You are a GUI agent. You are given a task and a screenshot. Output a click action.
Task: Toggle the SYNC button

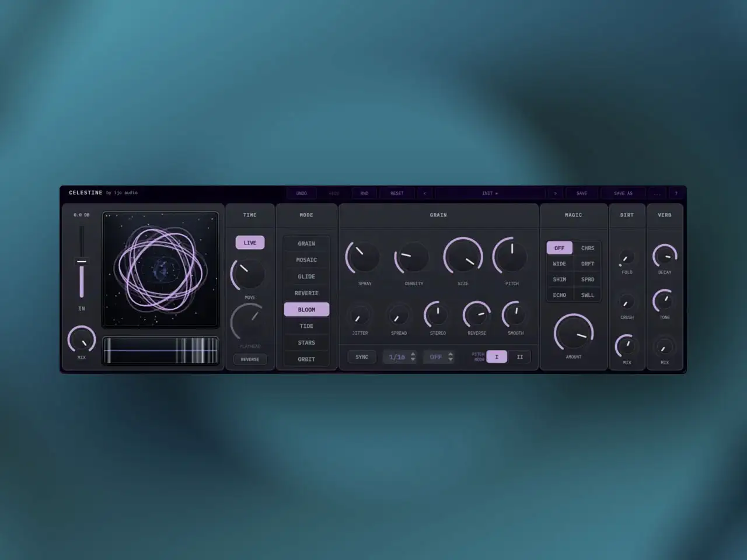[362, 357]
